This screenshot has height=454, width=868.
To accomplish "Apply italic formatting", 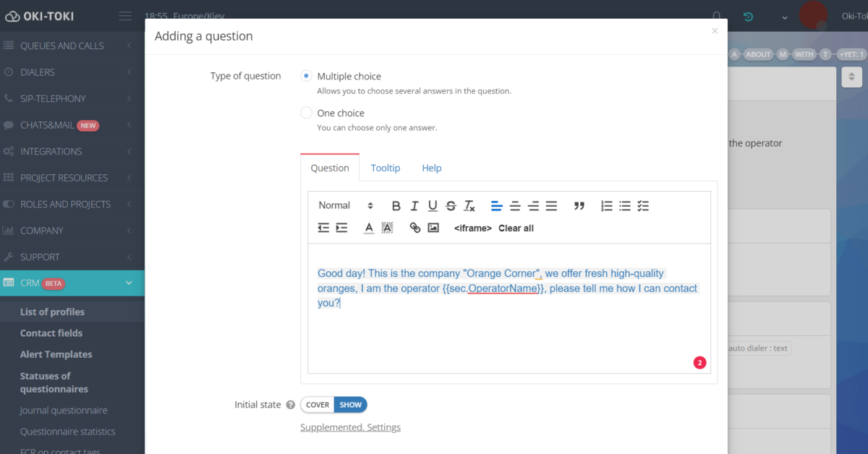I will [414, 205].
